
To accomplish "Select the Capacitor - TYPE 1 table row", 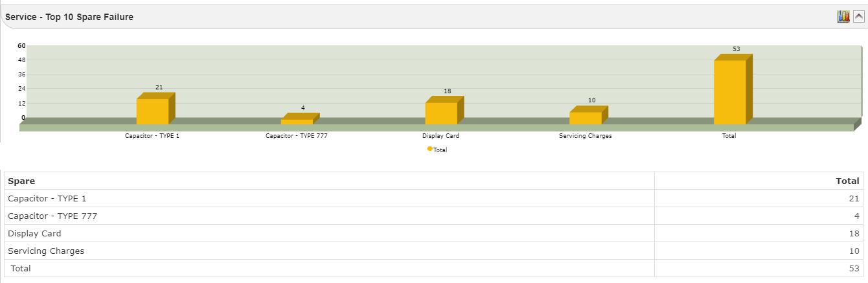I will click(434, 198).
